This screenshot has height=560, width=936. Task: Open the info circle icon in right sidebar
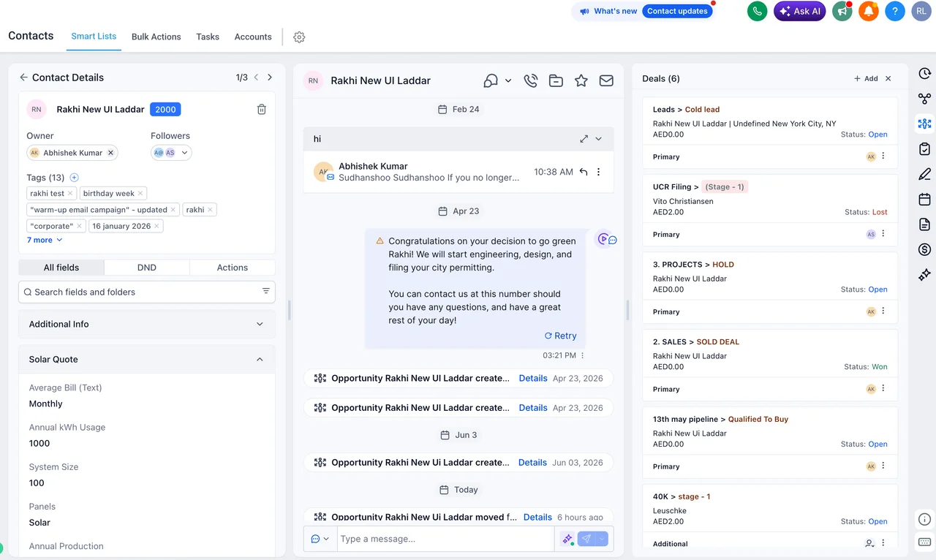click(924, 519)
